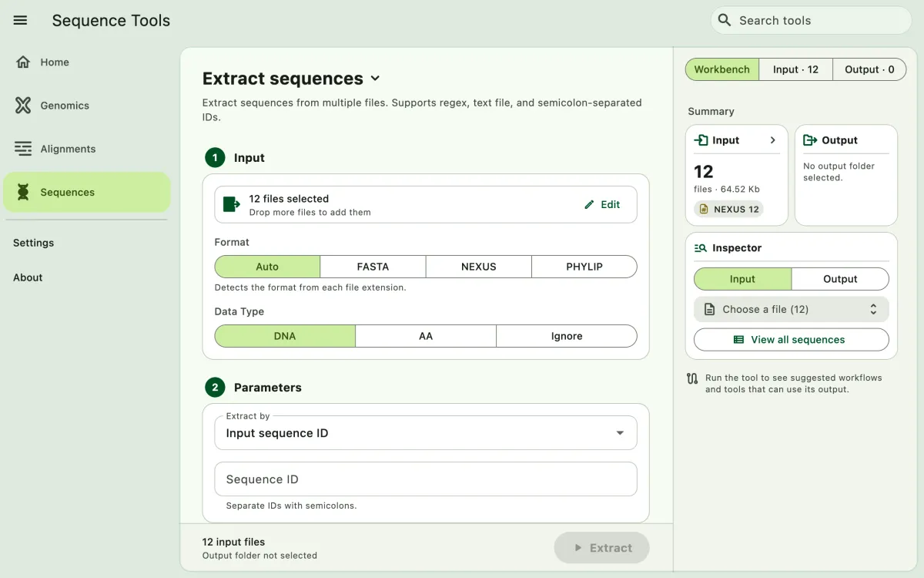Image resolution: width=924 pixels, height=578 pixels.
Task: Click the file import icon beside '12 files selected'
Action: pyautogui.click(x=232, y=204)
